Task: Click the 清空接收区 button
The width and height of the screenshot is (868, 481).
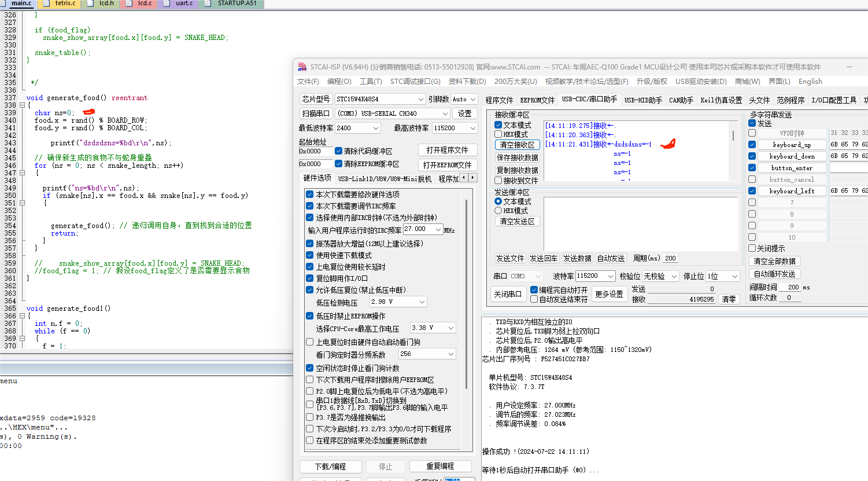Action: (518, 145)
